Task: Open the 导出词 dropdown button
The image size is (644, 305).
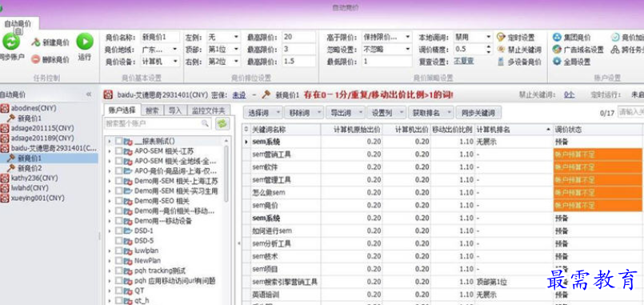Action: point(346,113)
